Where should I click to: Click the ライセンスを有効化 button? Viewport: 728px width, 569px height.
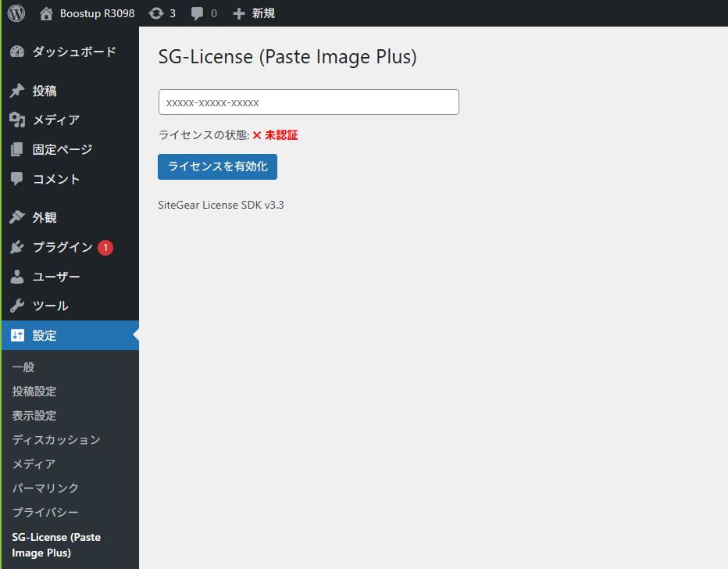click(217, 166)
